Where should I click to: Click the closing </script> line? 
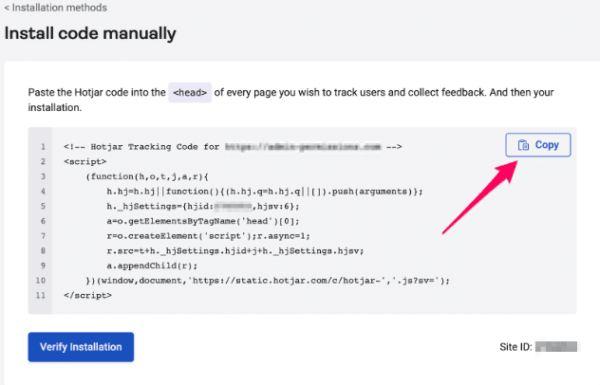pos(88,295)
